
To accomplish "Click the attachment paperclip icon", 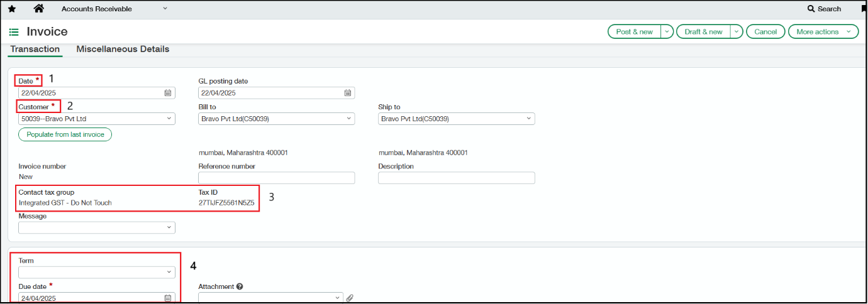I will coord(350,298).
